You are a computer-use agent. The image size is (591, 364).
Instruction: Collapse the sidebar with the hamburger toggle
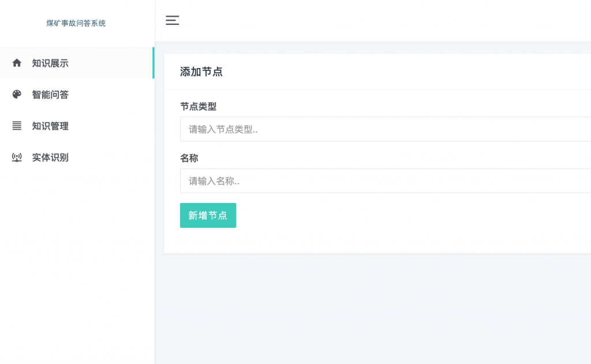[x=172, y=20]
